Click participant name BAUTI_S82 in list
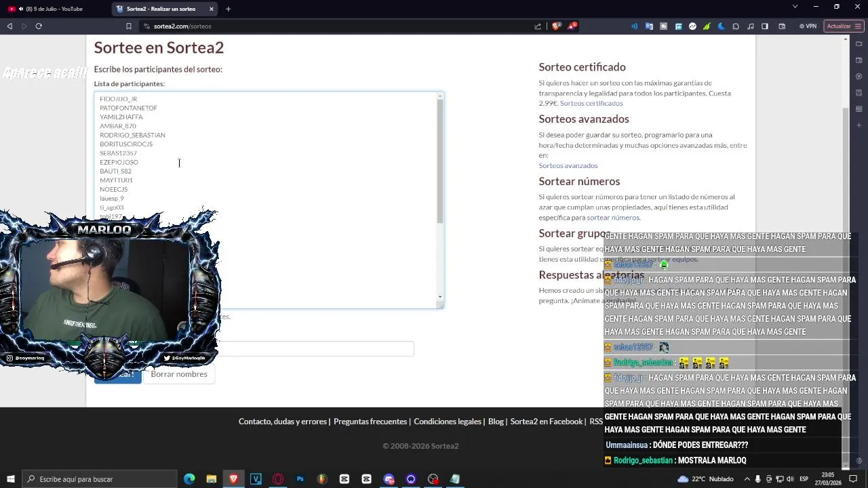Viewport: 868px width, 488px height. [115, 171]
